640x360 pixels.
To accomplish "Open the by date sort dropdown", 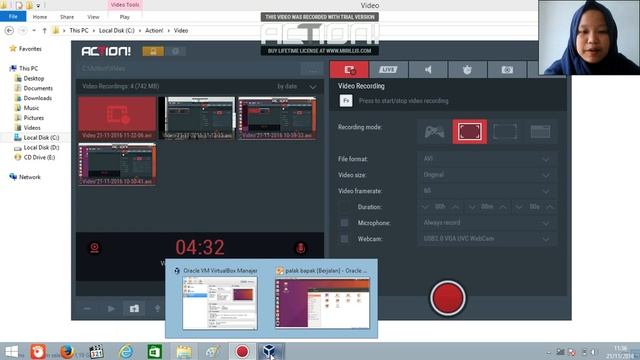I will pos(296,87).
